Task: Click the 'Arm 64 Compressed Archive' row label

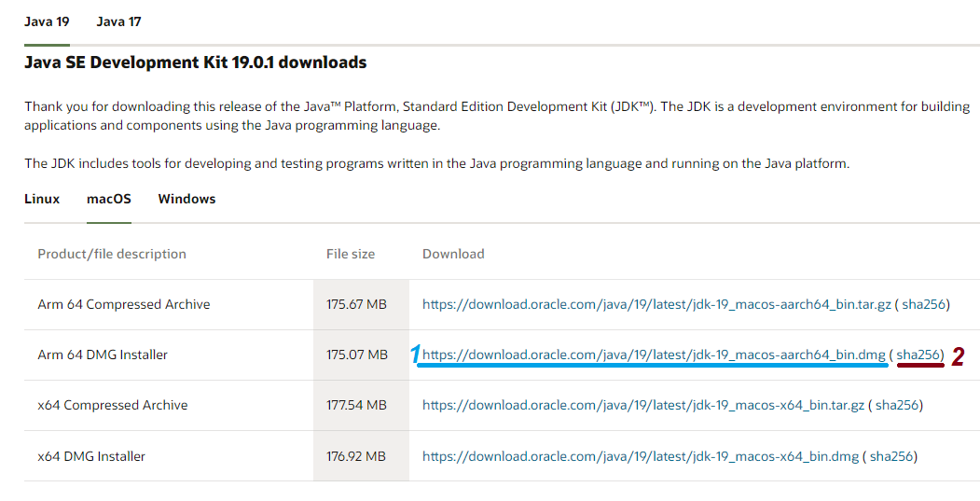Action: click(x=124, y=304)
